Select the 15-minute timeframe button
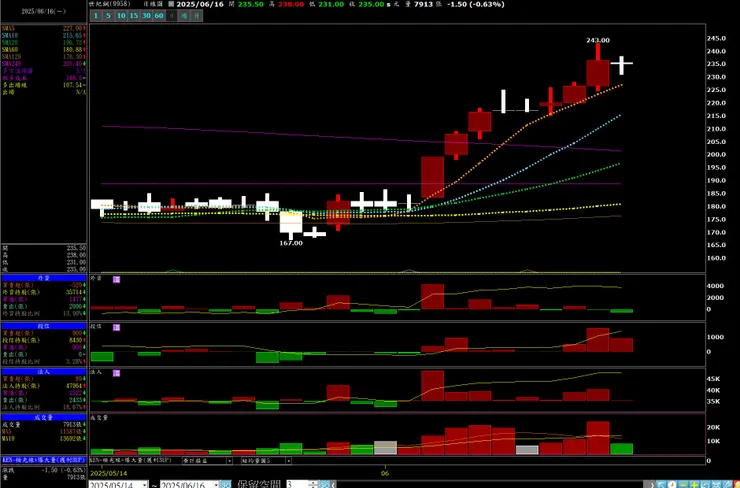The image size is (740, 488). [x=134, y=16]
